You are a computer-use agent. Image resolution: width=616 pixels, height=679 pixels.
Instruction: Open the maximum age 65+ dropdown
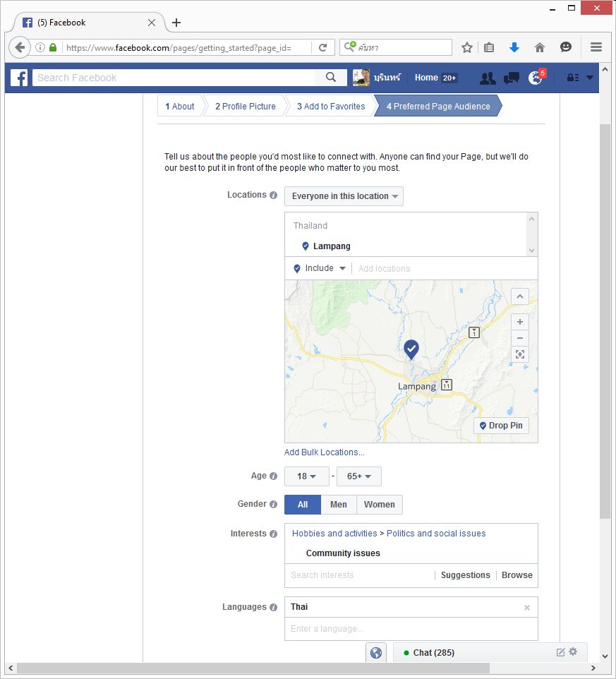click(359, 476)
